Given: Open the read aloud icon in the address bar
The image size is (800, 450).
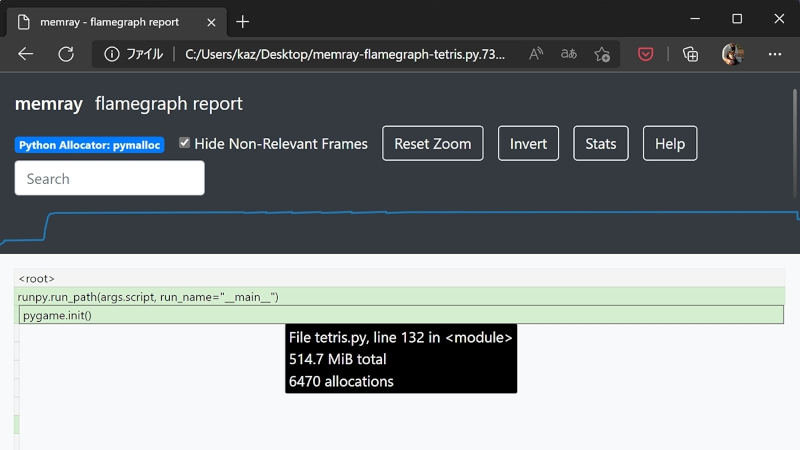Looking at the screenshot, I should pos(536,54).
